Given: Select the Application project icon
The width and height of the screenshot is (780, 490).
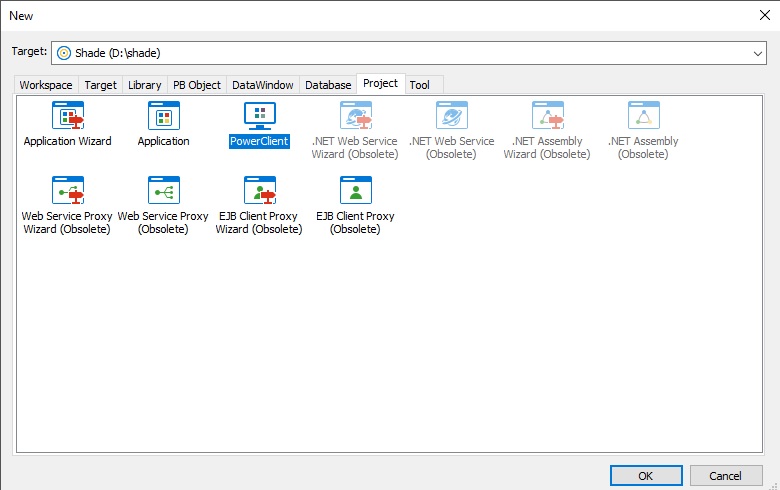Looking at the screenshot, I should (164, 115).
